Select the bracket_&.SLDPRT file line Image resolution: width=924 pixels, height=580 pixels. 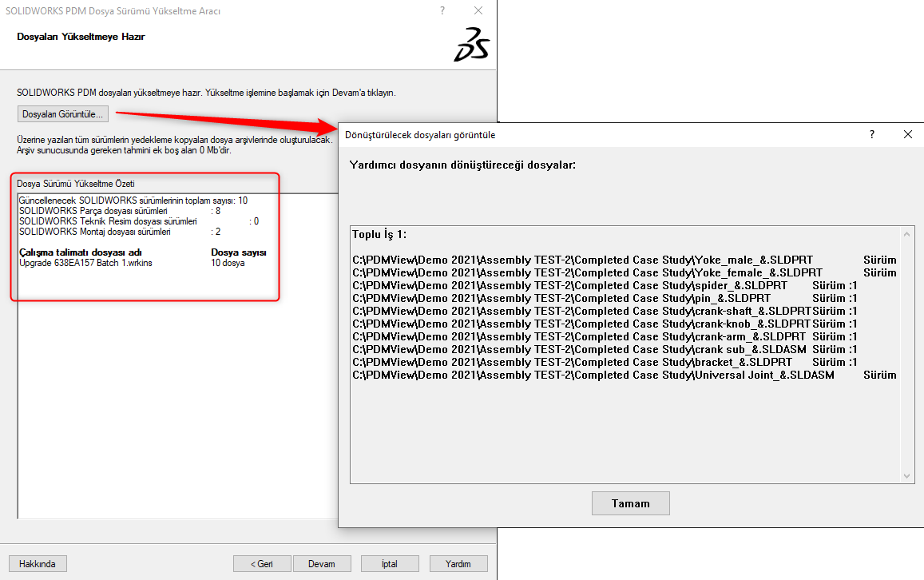pyautogui.click(x=605, y=363)
